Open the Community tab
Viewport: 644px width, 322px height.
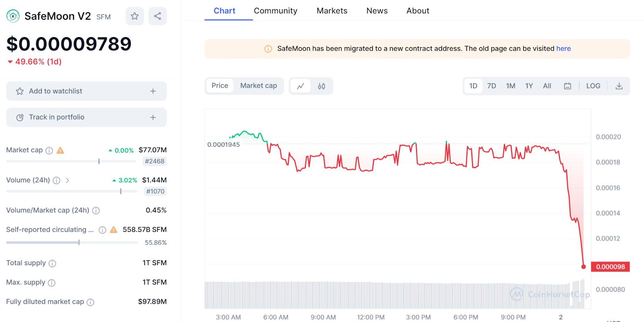coord(275,11)
